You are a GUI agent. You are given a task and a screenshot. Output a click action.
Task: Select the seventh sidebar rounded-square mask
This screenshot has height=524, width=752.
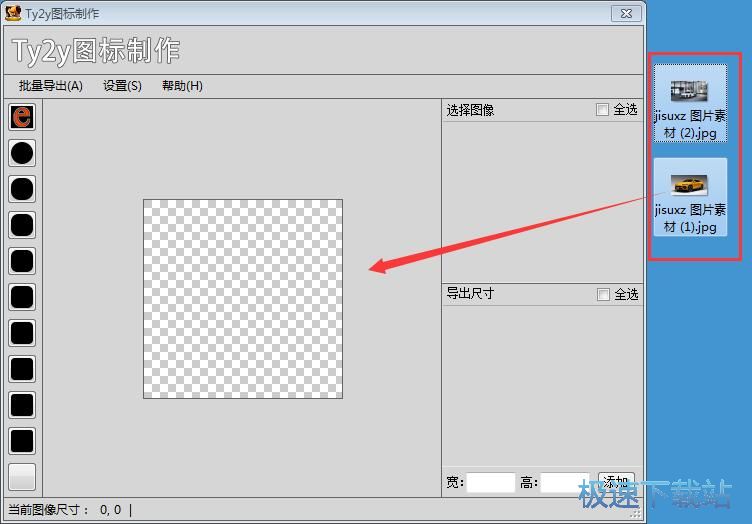tap(22, 333)
